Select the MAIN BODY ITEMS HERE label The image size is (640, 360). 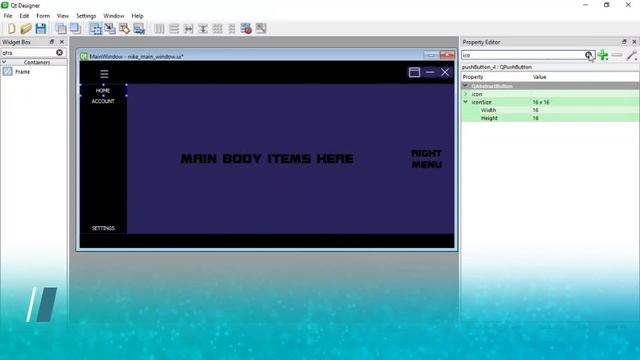(x=267, y=158)
